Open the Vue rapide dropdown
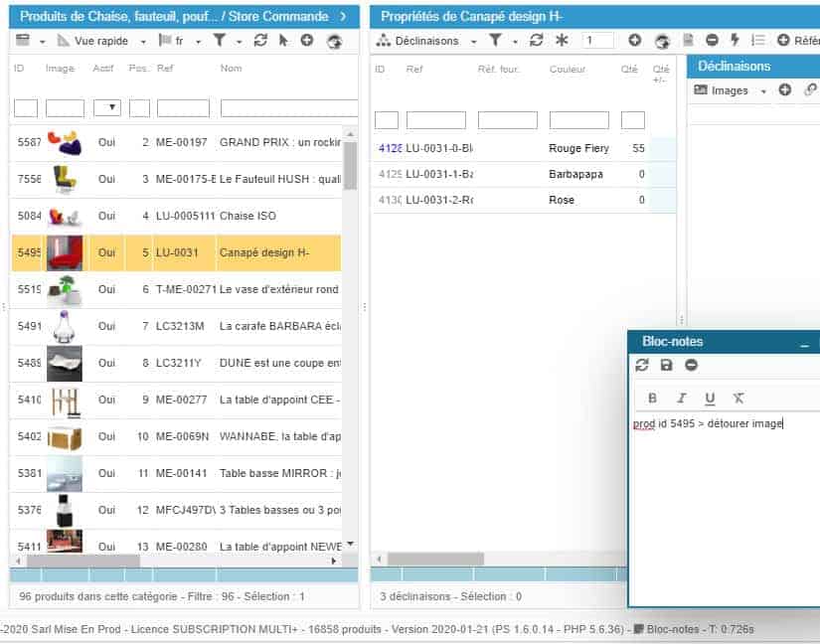Viewport: 820px width, 644px height. [x=102, y=41]
